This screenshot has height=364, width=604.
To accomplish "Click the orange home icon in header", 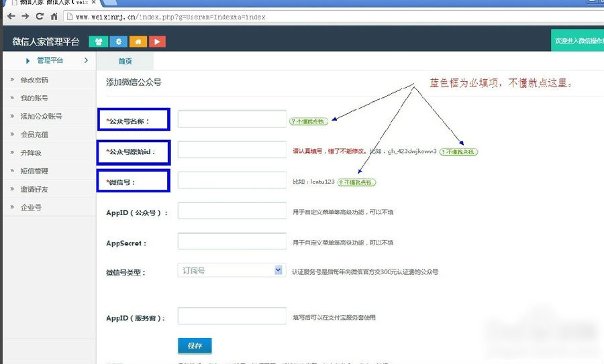I will tap(138, 42).
